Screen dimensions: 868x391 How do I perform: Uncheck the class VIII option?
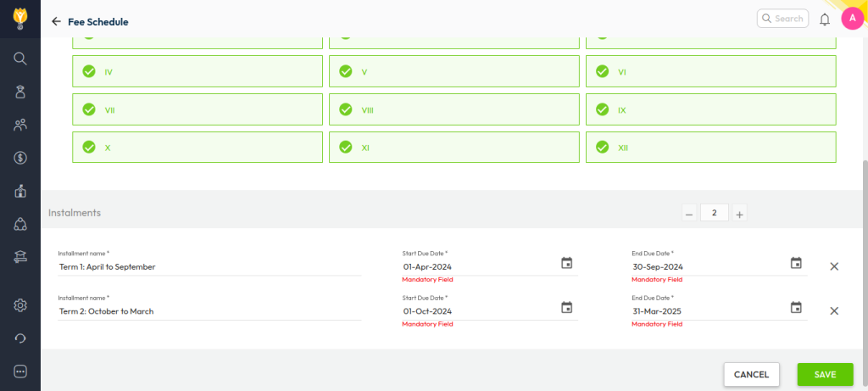click(346, 109)
